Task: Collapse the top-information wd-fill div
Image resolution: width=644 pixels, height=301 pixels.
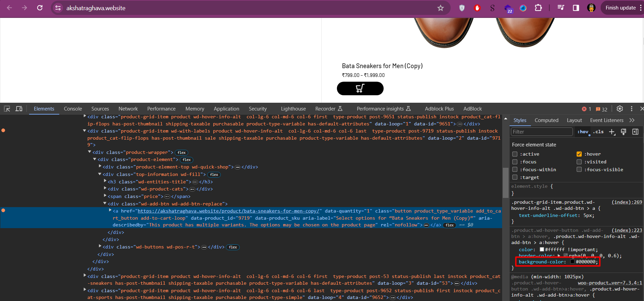Action: pos(100,174)
